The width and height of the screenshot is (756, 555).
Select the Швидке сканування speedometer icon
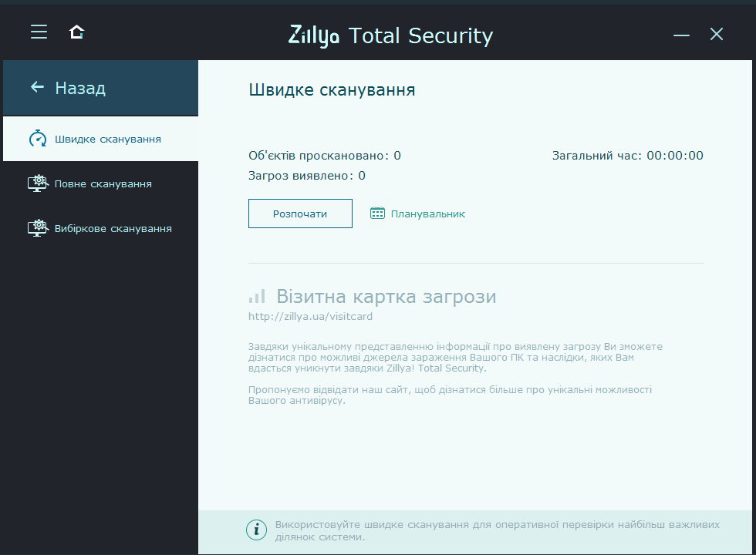(36, 138)
